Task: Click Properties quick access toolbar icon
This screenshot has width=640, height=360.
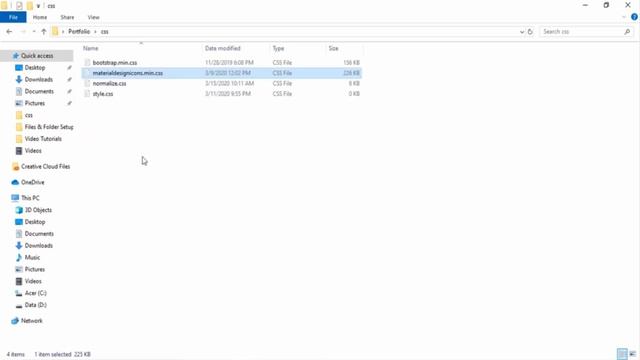Action: (19, 6)
